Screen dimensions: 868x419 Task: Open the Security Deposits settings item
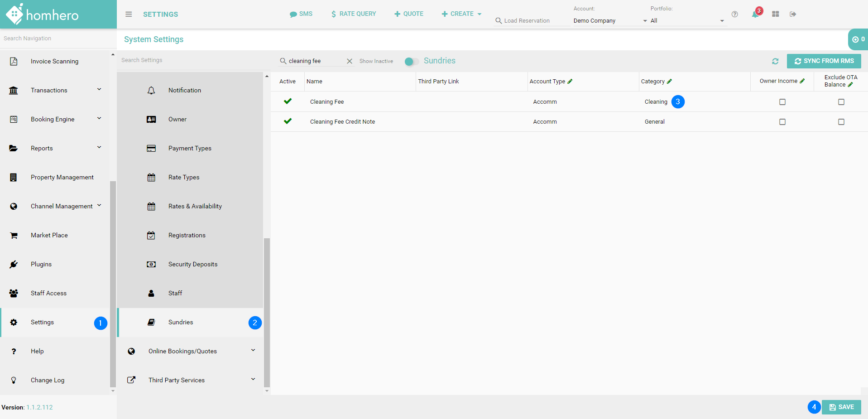193,264
